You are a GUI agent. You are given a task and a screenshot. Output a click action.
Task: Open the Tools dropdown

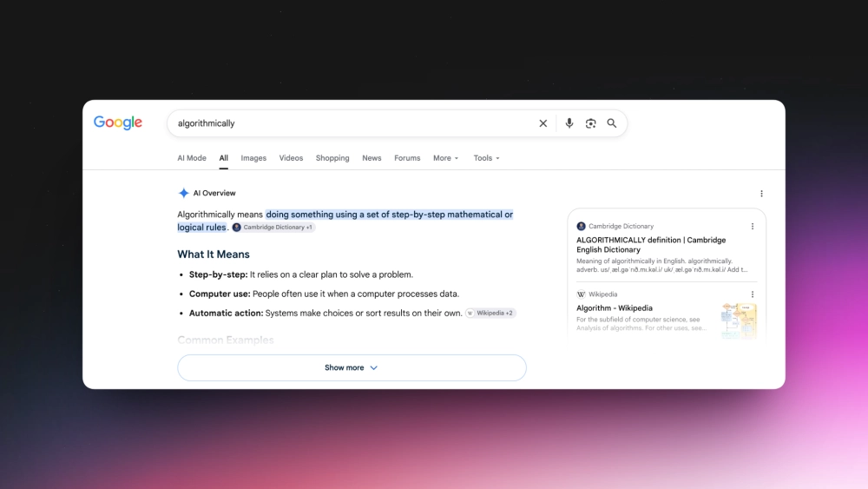[x=487, y=158]
